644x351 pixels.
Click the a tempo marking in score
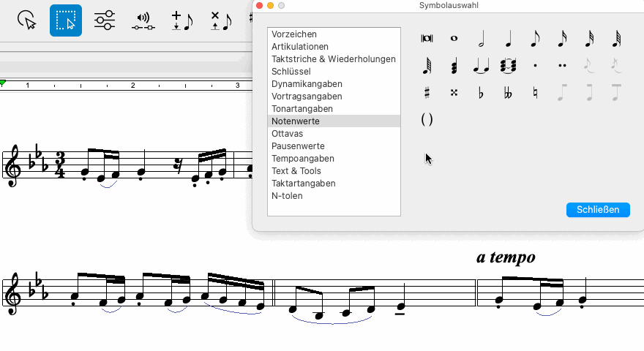(x=506, y=257)
